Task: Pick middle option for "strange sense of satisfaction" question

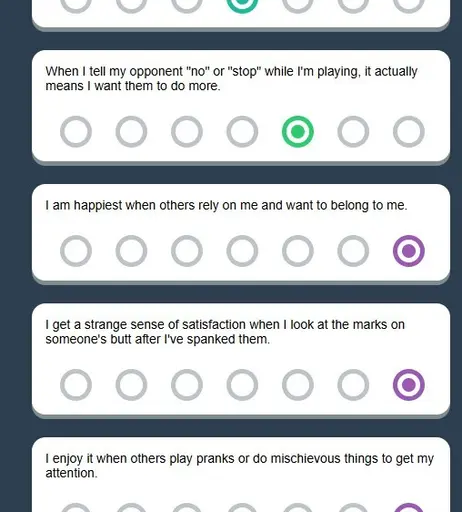Action: pyautogui.click(x=242, y=385)
